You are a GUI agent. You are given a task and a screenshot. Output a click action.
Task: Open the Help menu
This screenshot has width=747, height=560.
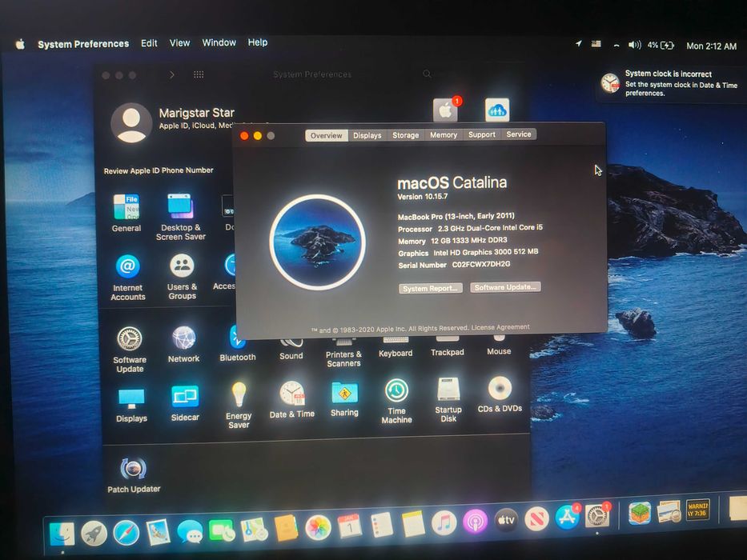coord(258,42)
